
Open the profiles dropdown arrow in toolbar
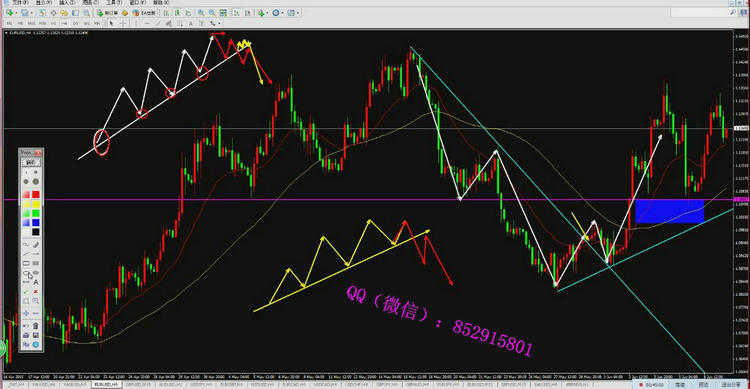[32, 13]
